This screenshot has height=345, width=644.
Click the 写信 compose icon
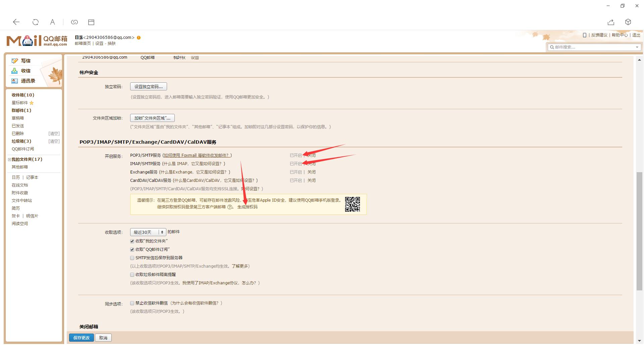click(15, 61)
